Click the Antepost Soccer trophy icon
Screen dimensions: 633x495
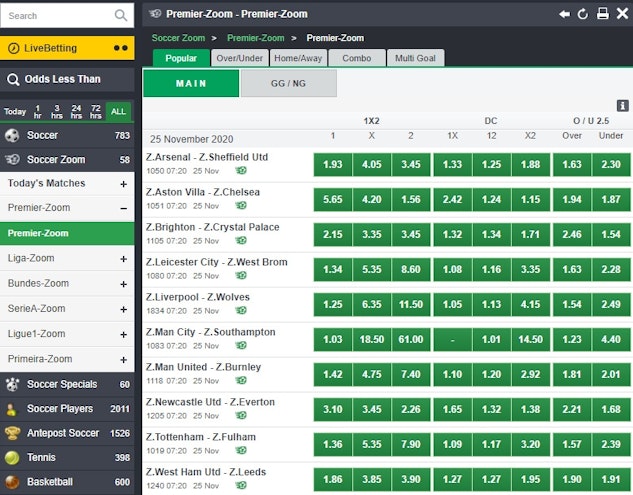click(x=12, y=433)
